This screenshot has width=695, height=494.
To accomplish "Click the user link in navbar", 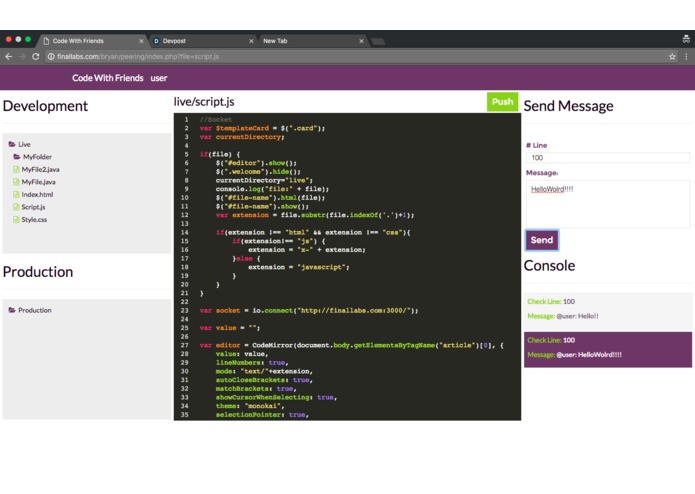I will coord(159,78).
